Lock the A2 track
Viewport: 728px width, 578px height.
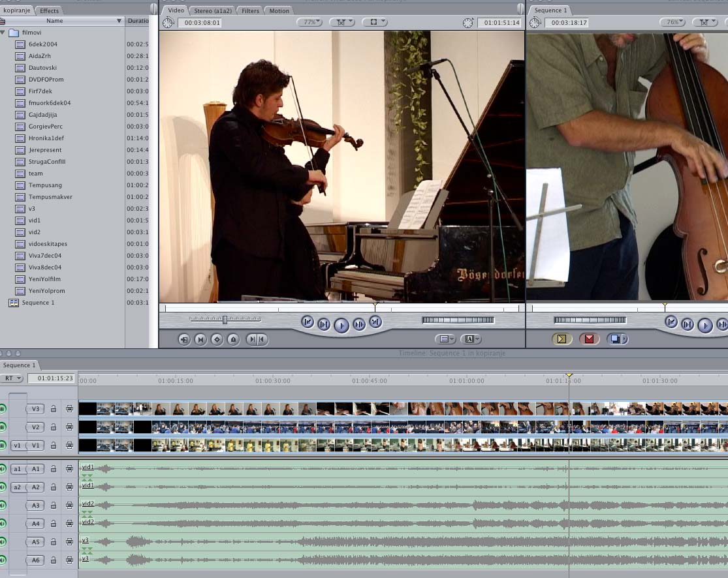point(54,487)
